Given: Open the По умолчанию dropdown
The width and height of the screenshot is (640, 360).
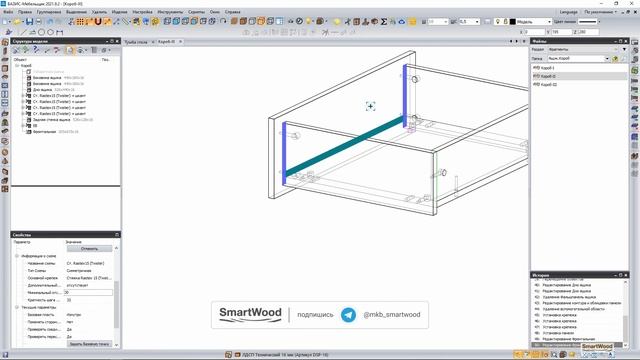Looking at the screenshot, I should pyautogui.click(x=601, y=12).
